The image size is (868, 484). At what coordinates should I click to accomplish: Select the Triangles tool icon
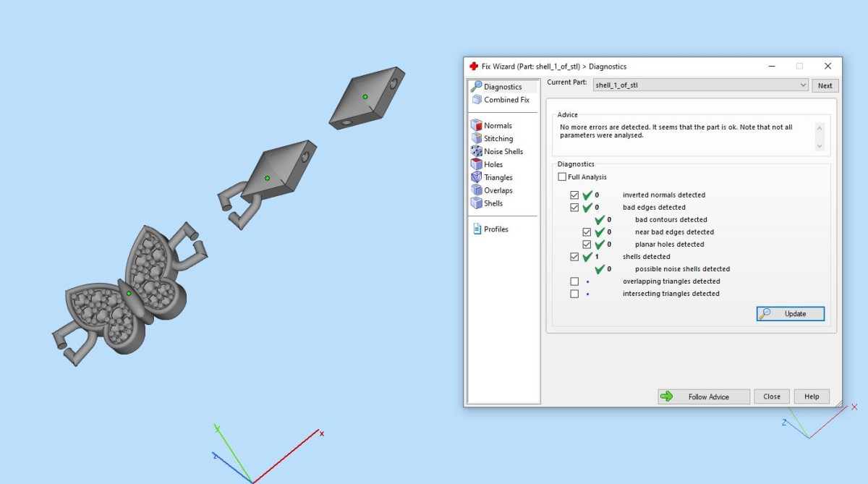[477, 177]
